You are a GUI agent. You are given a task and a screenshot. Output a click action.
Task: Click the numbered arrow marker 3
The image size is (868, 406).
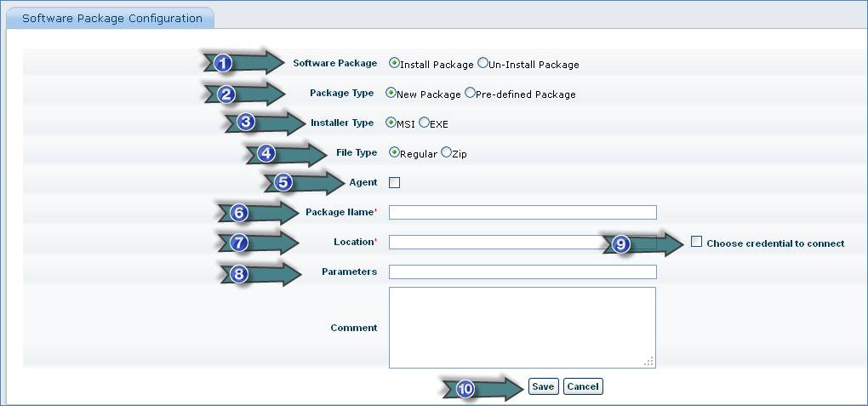[246, 123]
